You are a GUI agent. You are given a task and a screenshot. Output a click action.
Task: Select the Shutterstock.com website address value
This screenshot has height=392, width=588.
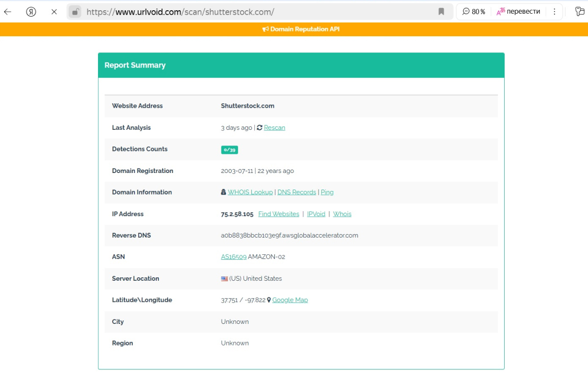coord(247,106)
